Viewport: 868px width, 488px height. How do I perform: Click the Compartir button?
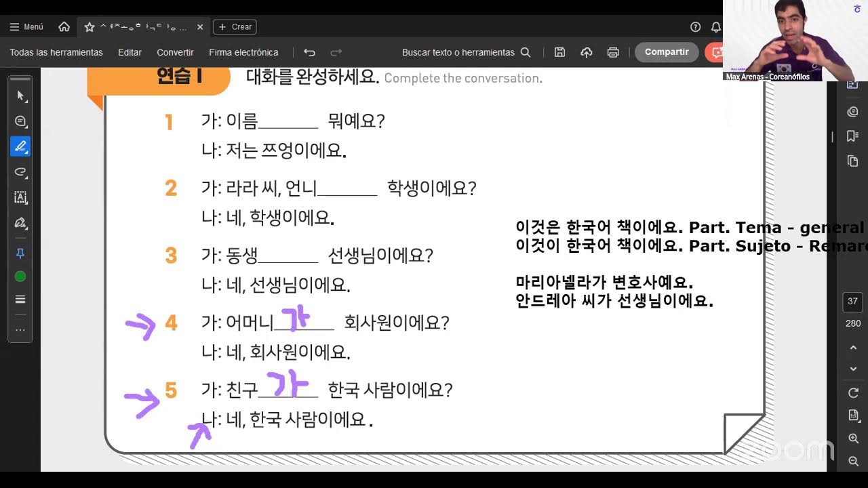point(667,52)
